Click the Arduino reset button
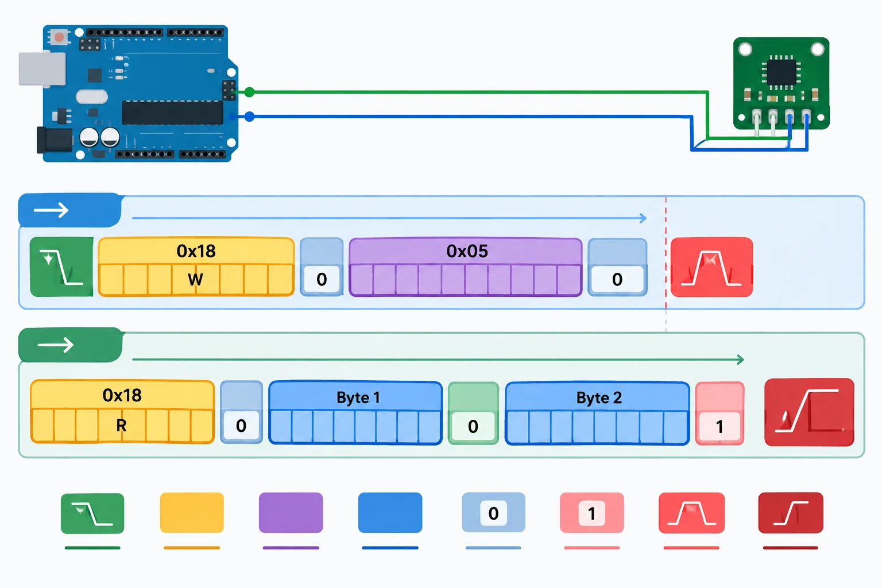 click(x=59, y=37)
